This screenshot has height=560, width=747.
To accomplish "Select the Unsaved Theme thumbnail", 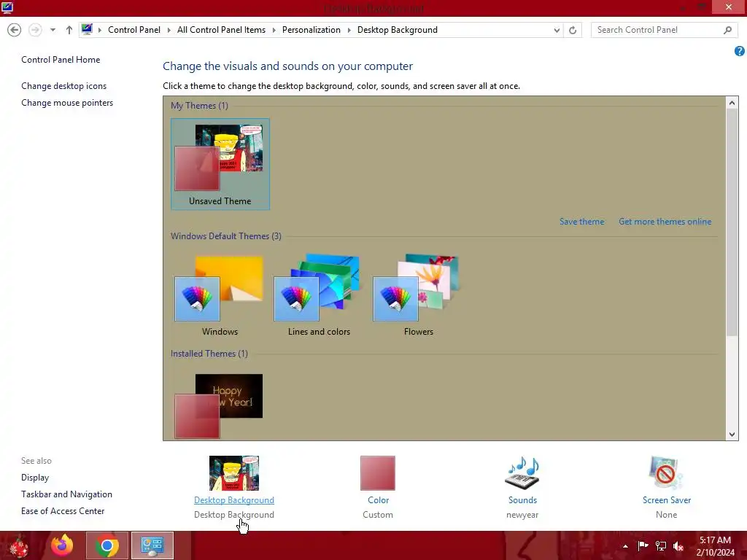I will (x=220, y=164).
